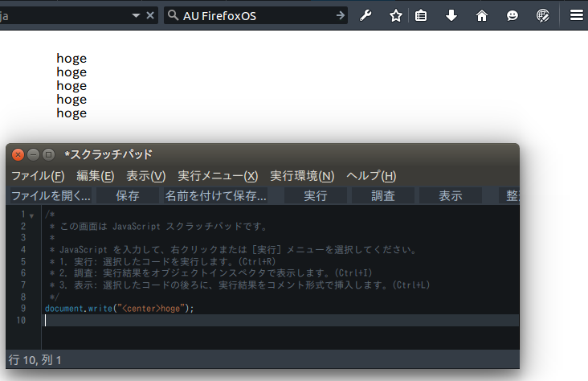Screen dimensions: 588x381
Task: Open ヘルプ(H) menu
Action: click(x=371, y=176)
